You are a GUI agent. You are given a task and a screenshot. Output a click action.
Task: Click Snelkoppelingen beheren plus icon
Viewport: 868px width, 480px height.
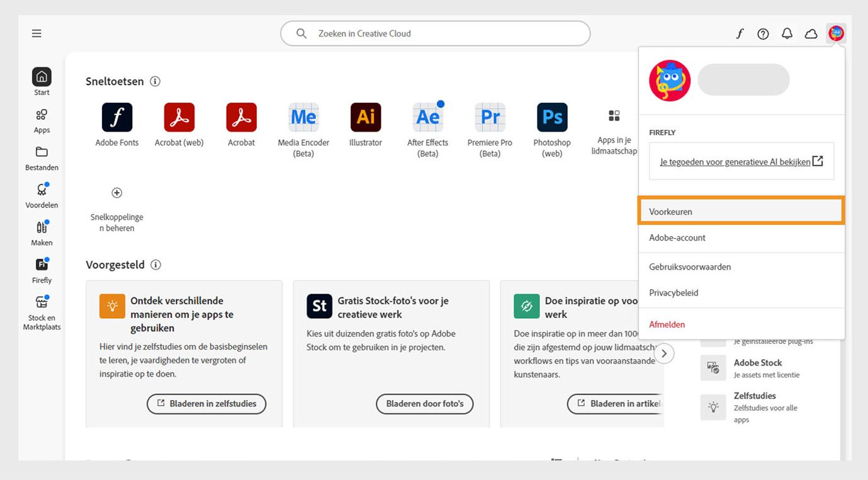point(116,193)
